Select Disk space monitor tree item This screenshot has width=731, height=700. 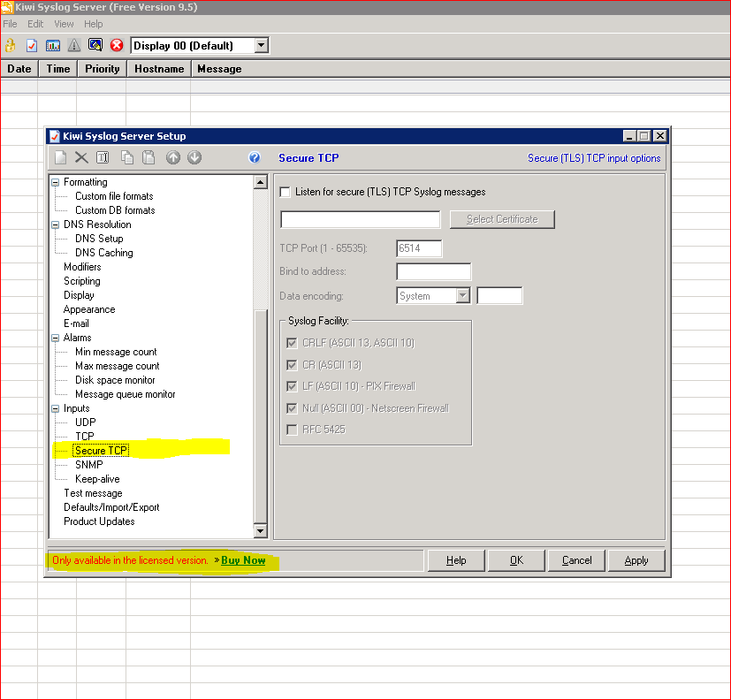[115, 380]
